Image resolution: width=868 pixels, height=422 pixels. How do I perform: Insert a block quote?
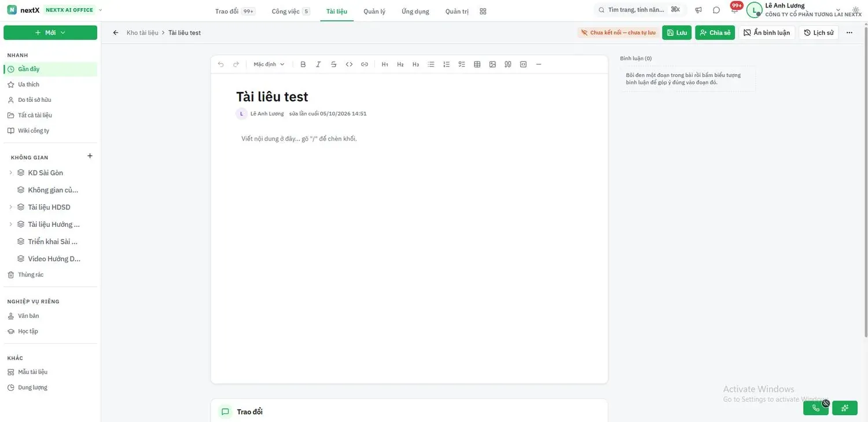click(x=508, y=64)
